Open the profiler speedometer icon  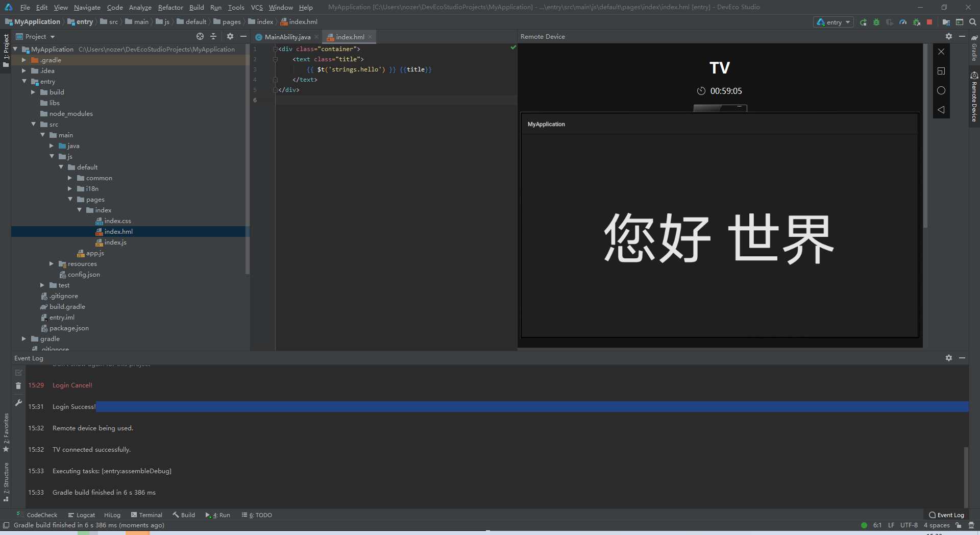click(x=903, y=22)
